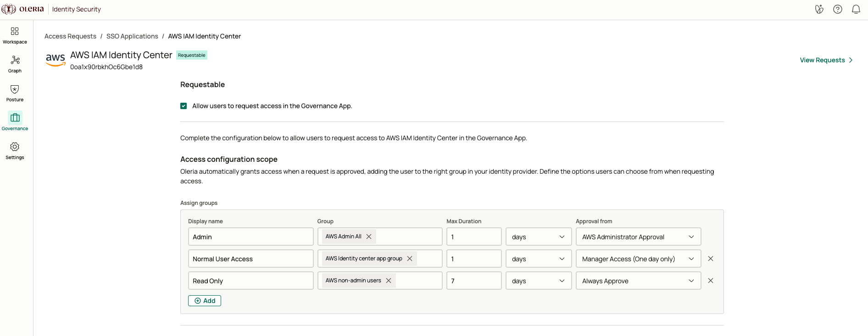Open the help question mark icon

click(838, 9)
